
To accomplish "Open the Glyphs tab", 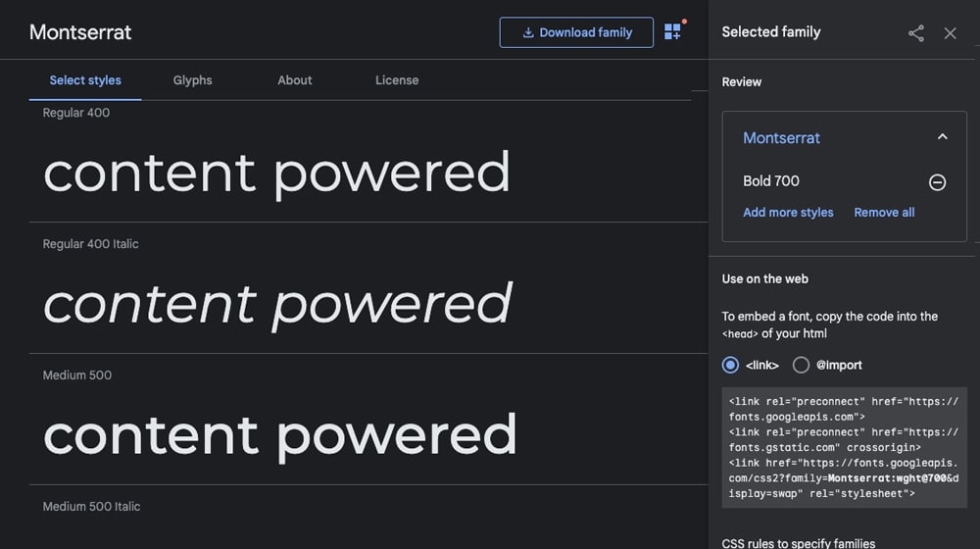I will pyautogui.click(x=192, y=80).
